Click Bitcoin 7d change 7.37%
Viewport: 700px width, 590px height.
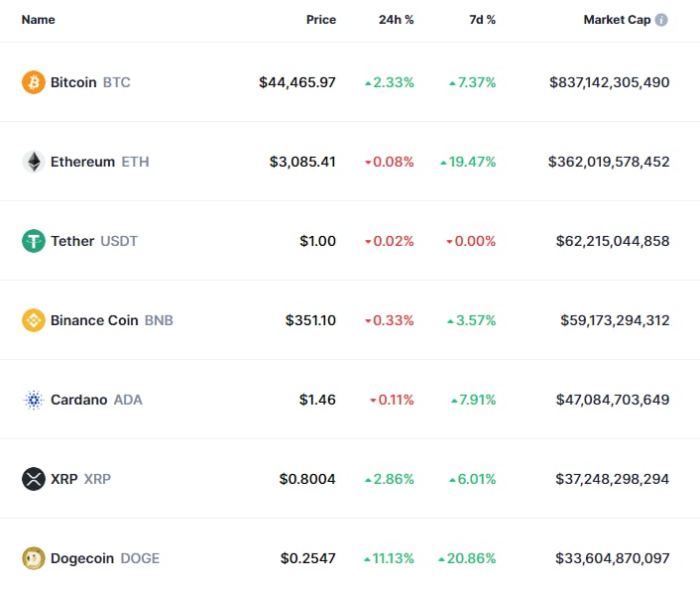coord(473,82)
